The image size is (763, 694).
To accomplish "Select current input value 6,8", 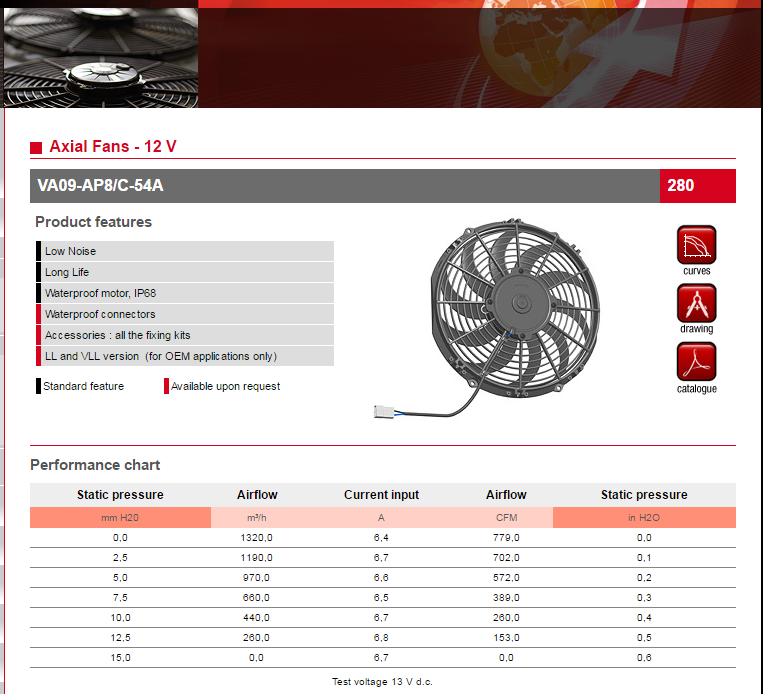I will [381, 638].
